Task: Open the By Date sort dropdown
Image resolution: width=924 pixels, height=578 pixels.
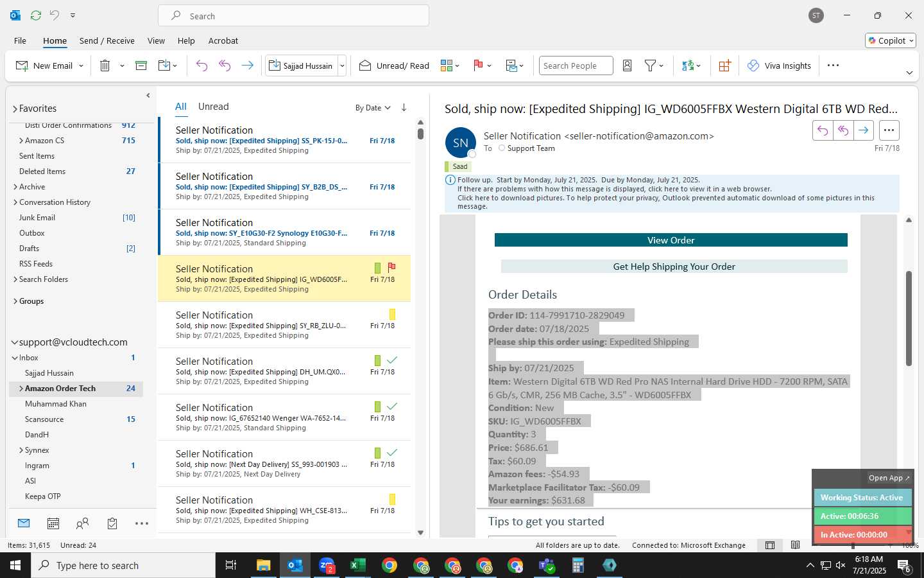Action: (x=373, y=108)
